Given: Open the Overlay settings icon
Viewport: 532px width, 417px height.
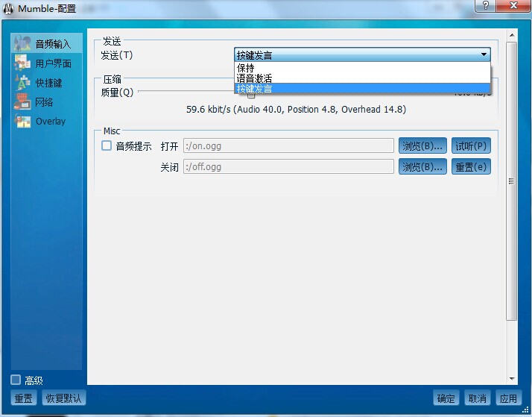Looking at the screenshot, I should (x=22, y=122).
